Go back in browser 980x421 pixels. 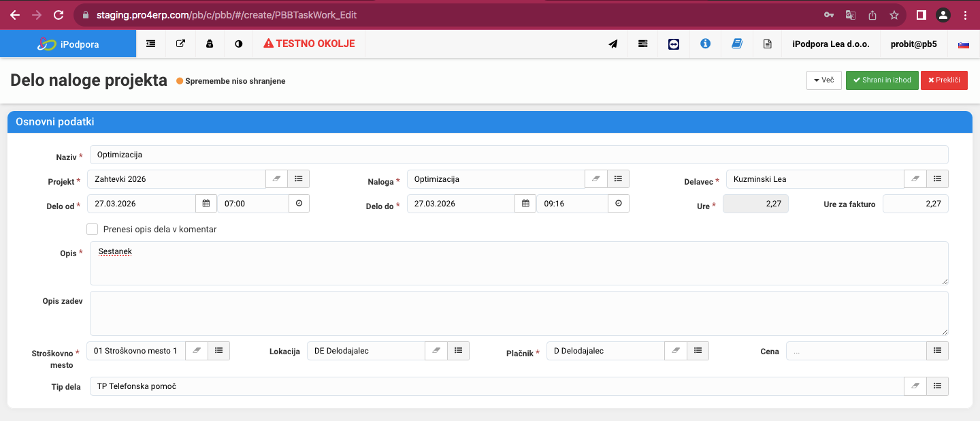click(x=15, y=14)
